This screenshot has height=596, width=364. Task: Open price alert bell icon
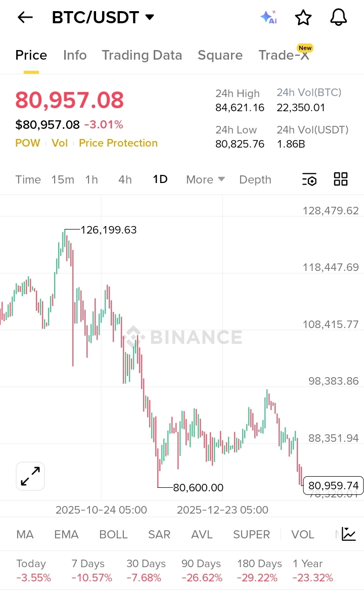pos(338,17)
